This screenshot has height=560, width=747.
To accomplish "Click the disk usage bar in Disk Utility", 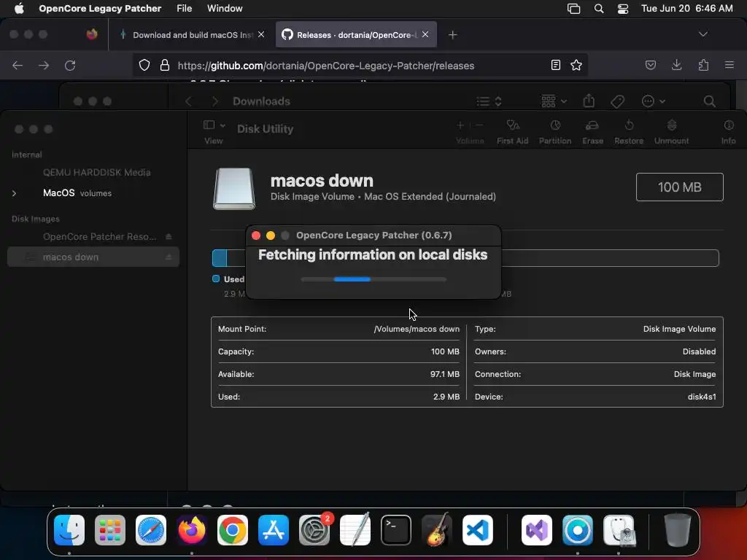I will pos(465,258).
